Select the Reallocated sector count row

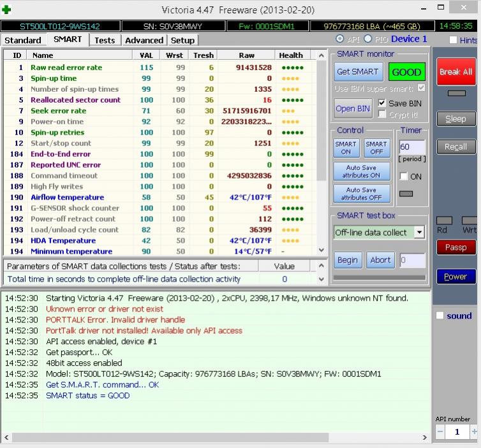coord(75,100)
